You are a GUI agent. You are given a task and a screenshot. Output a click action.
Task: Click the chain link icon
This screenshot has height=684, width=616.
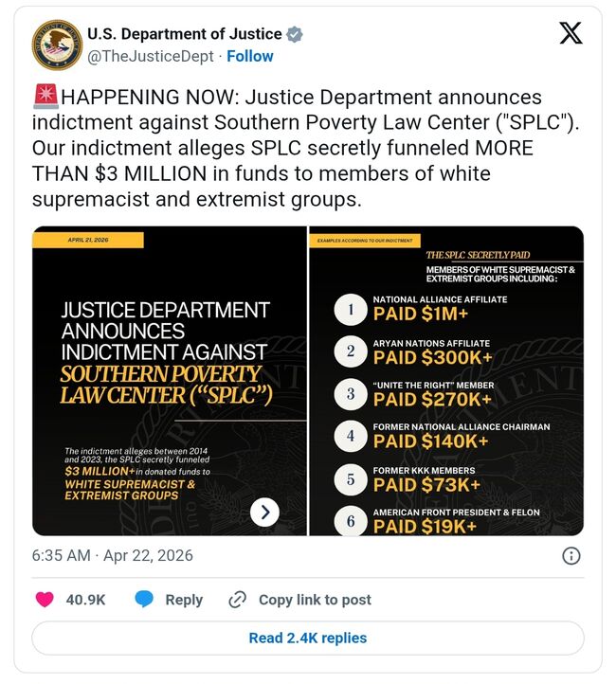tap(238, 600)
